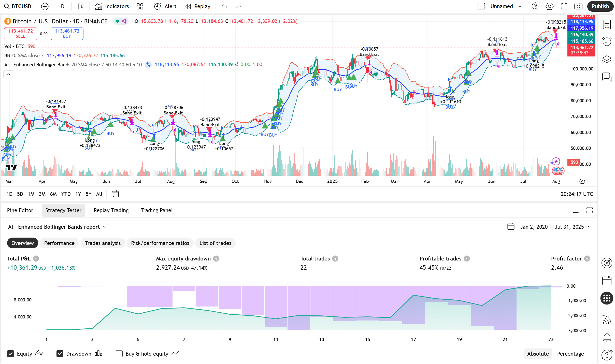
Task: Show info for Max equity drawdown
Action: 216,259
